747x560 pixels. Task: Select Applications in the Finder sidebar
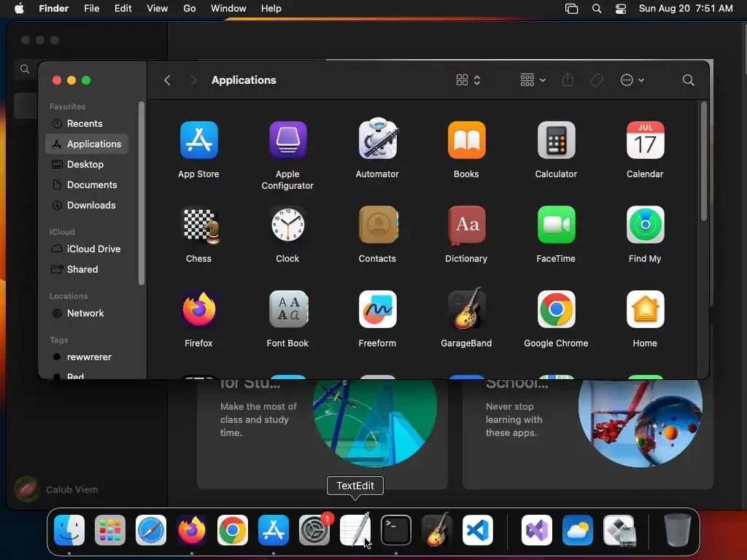point(87,144)
